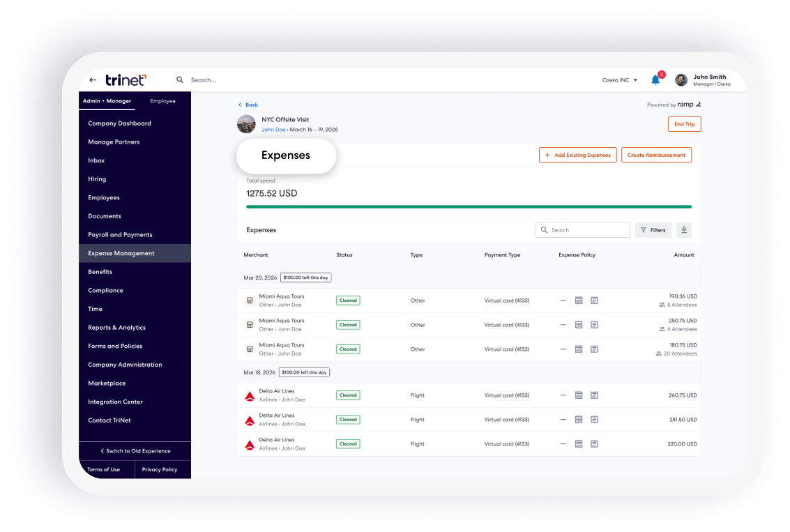Switch to Old Experience
790x532 pixels.
[x=135, y=451]
